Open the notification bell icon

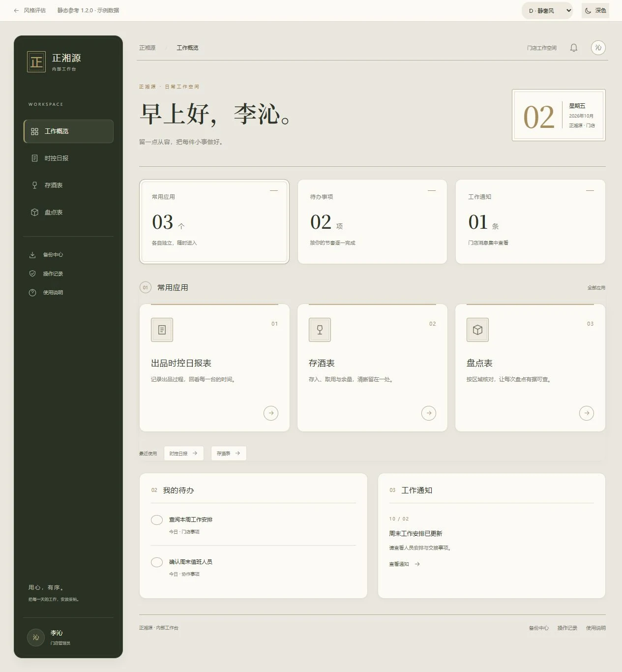573,48
